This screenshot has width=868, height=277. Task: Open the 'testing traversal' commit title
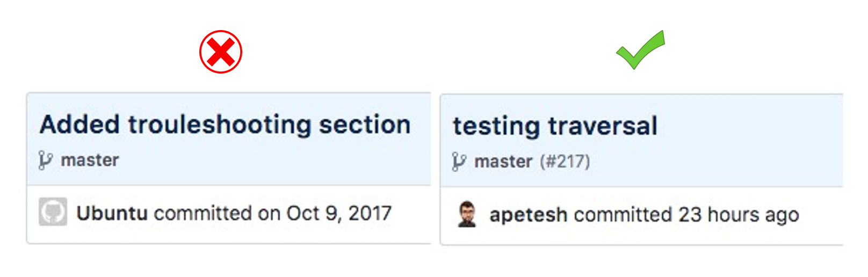tap(555, 126)
